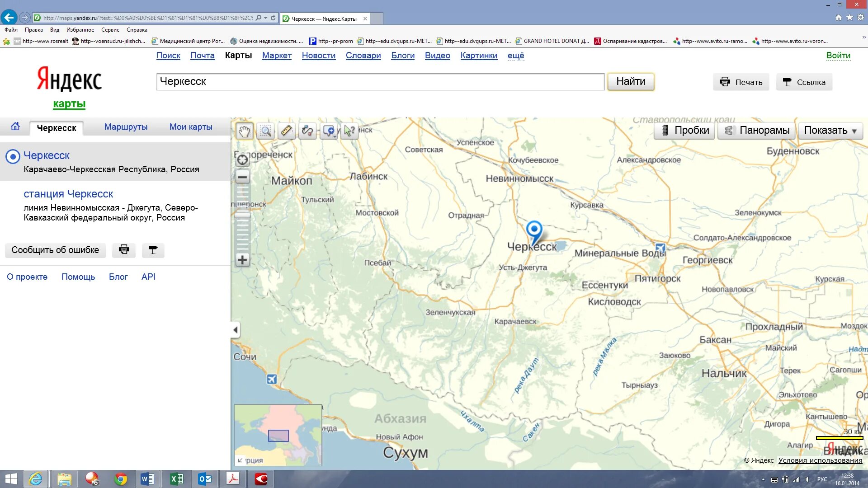Click the collapse sidebar arrow button
Image resolution: width=868 pixels, height=488 pixels.
point(235,329)
